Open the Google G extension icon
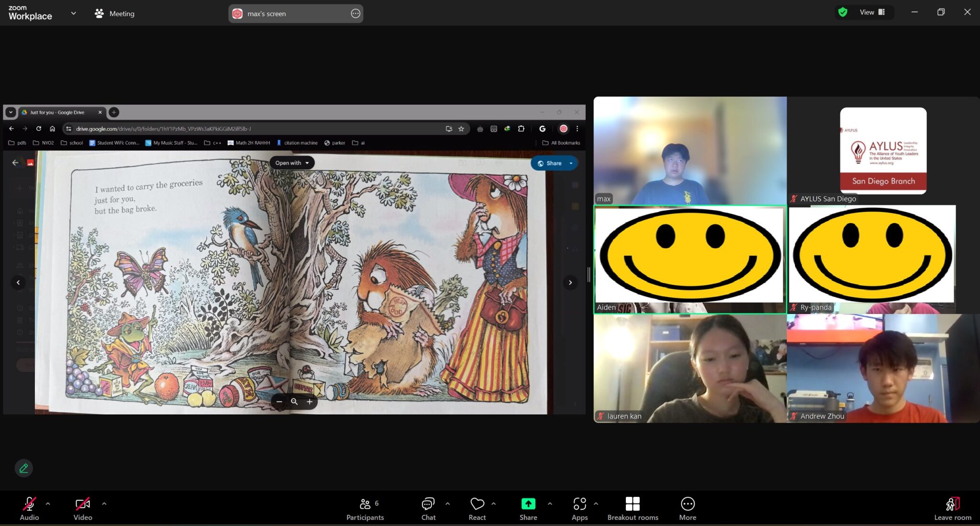Viewport: 980px width, 526px height. pos(542,128)
